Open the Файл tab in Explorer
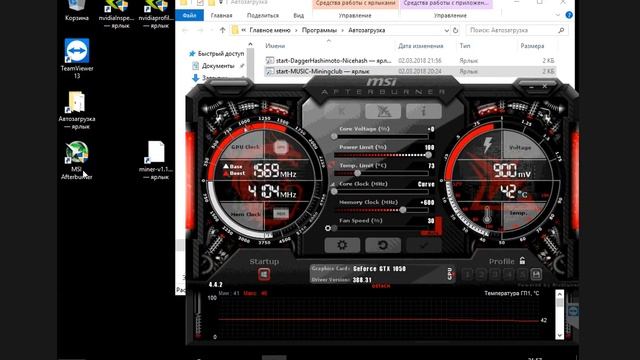Screen dimensions: 640x360 189,15
